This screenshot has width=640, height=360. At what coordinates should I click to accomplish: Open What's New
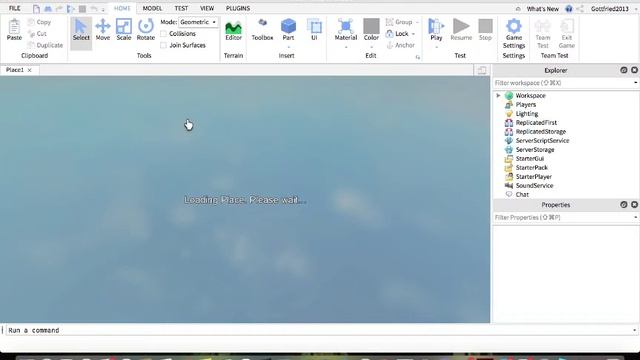[542, 9]
